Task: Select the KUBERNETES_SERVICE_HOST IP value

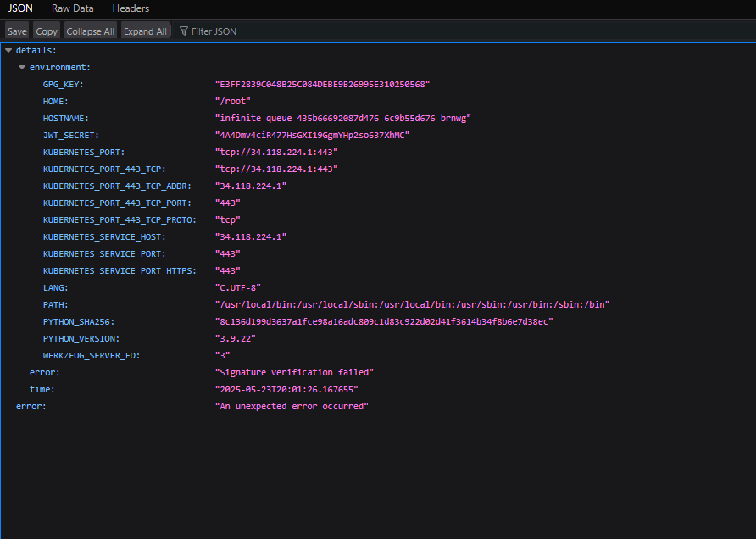Action: click(251, 237)
